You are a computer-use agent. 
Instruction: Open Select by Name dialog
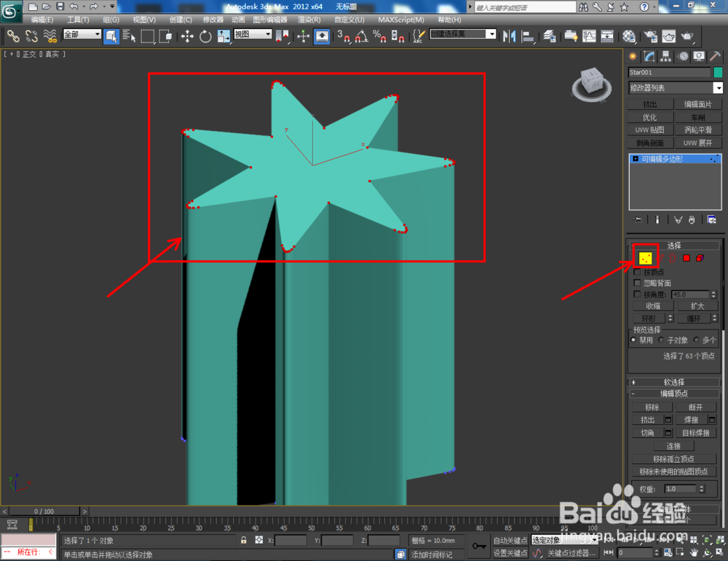[x=129, y=36]
